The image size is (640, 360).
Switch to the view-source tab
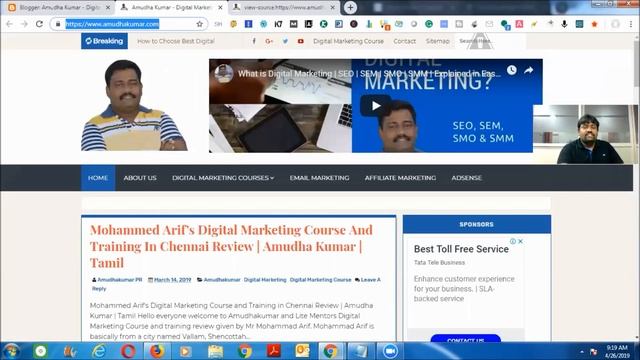[284, 7]
